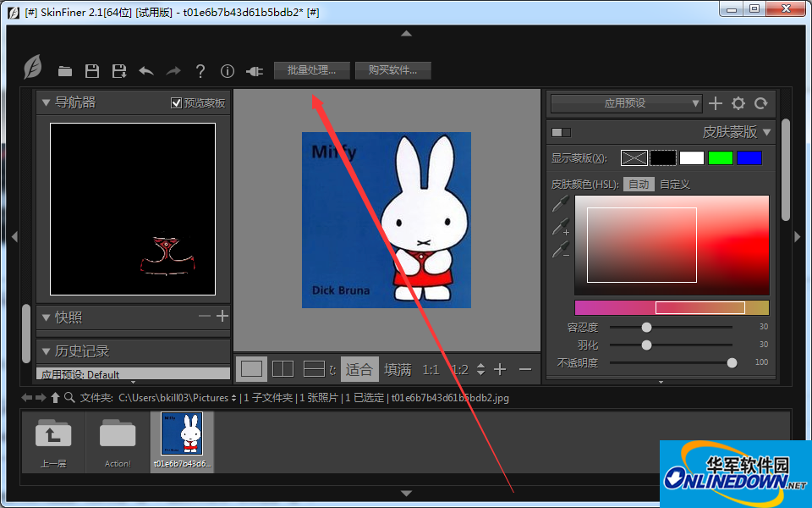Collapse left panel with side arrow
The image size is (812, 508).
click(14, 237)
